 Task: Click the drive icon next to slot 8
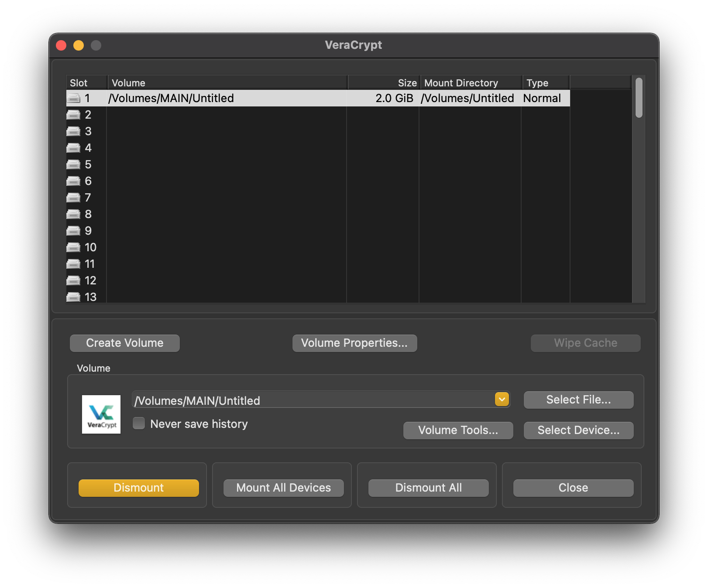click(73, 214)
